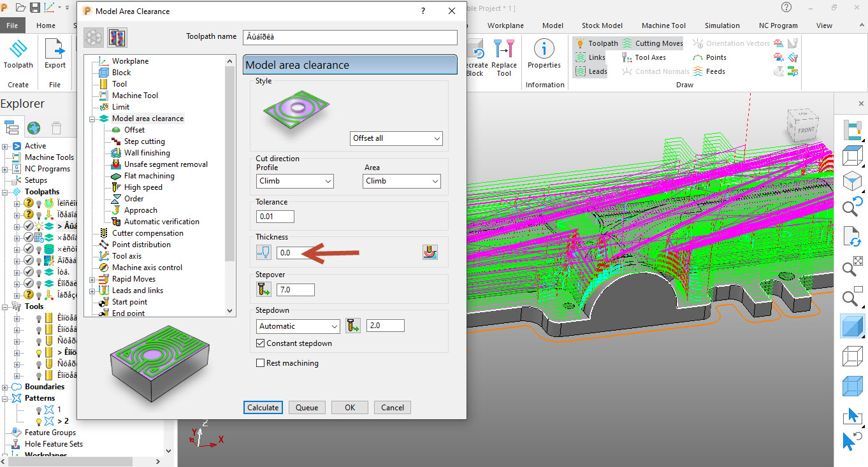Enable the Rest machining checkbox
This screenshot has width=868, height=467.
click(260, 363)
